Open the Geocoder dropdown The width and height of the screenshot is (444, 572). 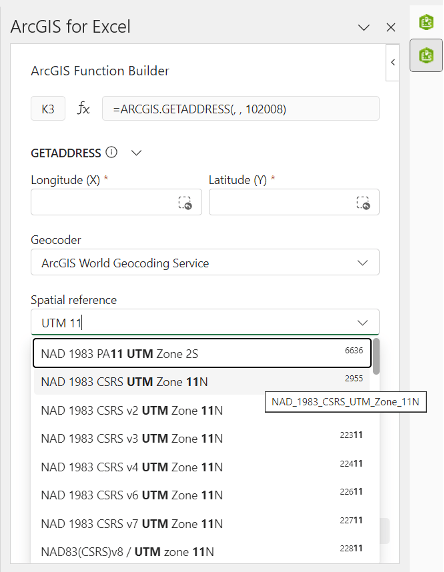click(x=205, y=262)
